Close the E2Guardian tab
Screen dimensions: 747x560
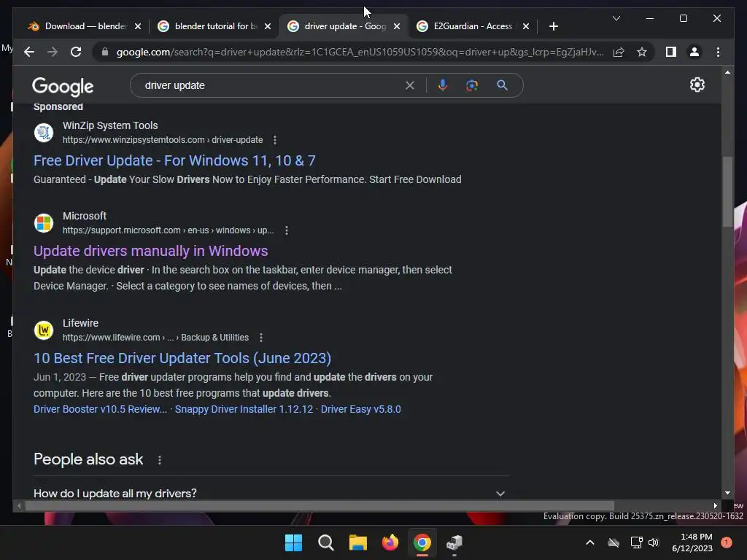(x=526, y=26)
